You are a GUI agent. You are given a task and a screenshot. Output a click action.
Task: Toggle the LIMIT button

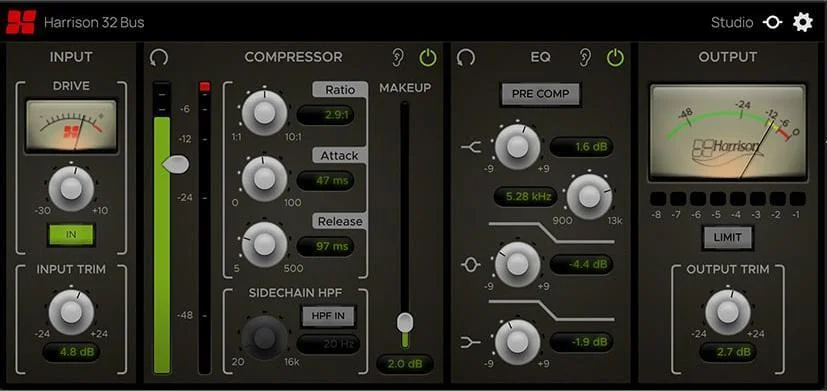[727, 237]
